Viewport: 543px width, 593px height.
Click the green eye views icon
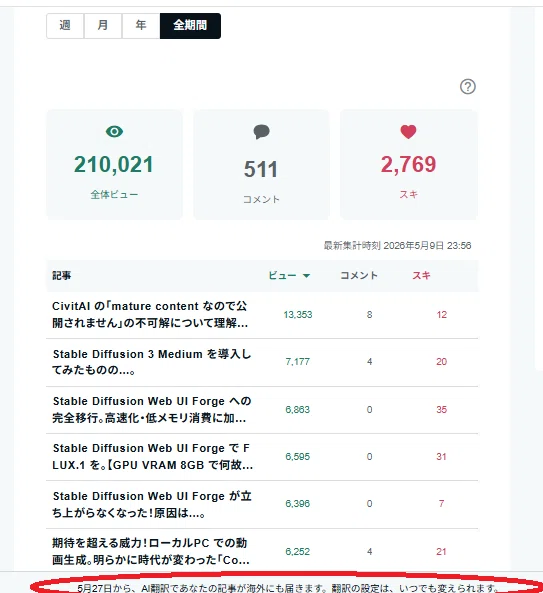coord(114,132)
